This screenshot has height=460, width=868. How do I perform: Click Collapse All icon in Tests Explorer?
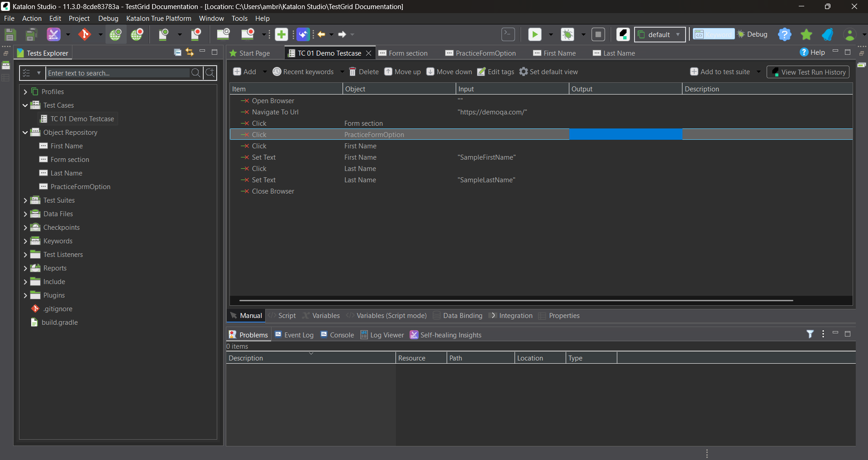click(x=178, y=52)
